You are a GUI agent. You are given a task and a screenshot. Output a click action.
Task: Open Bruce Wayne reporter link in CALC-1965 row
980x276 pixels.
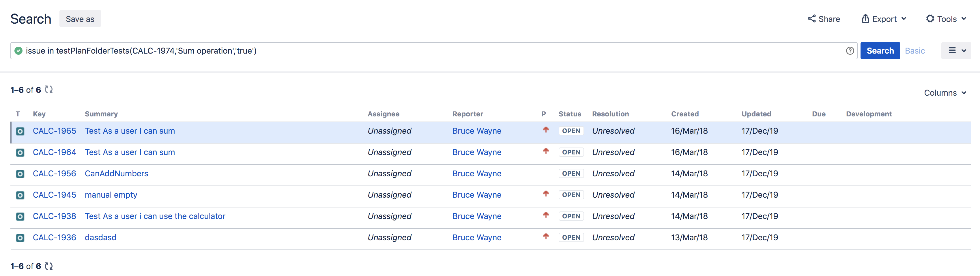point(477,131)
